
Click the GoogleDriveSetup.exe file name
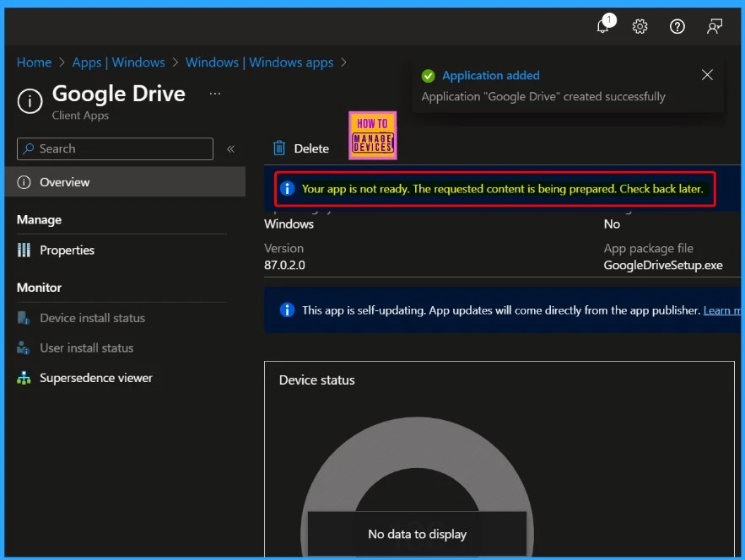(663, 265)
